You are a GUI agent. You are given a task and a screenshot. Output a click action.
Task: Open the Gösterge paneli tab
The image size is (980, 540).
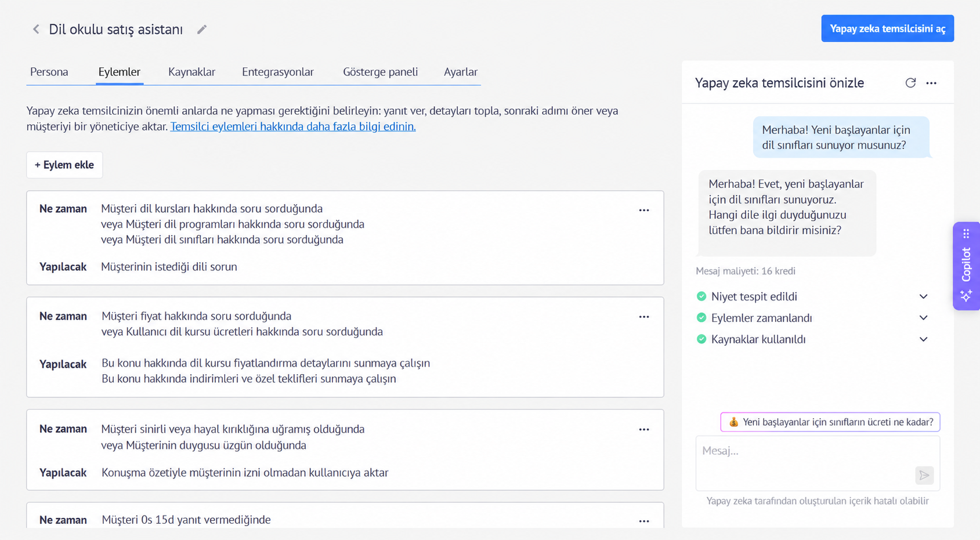[380, 72]
